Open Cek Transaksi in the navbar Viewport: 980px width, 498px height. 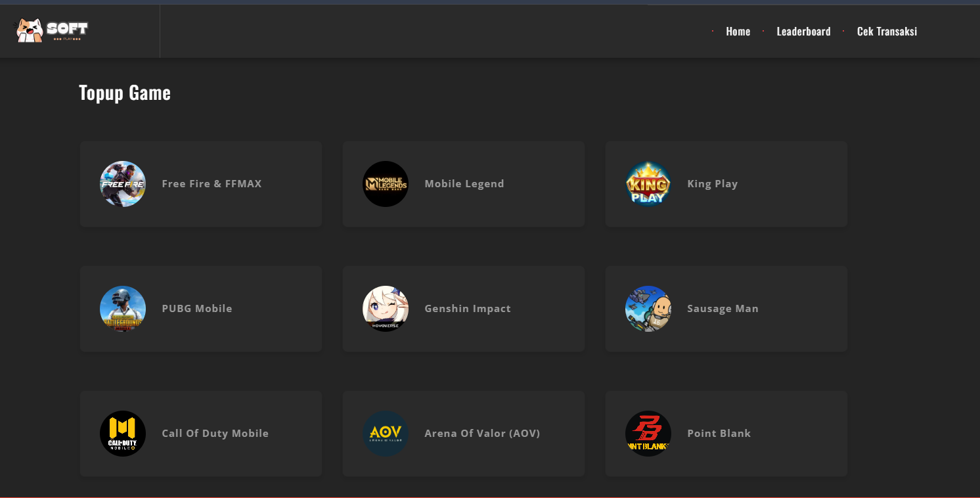click(887, 31)
